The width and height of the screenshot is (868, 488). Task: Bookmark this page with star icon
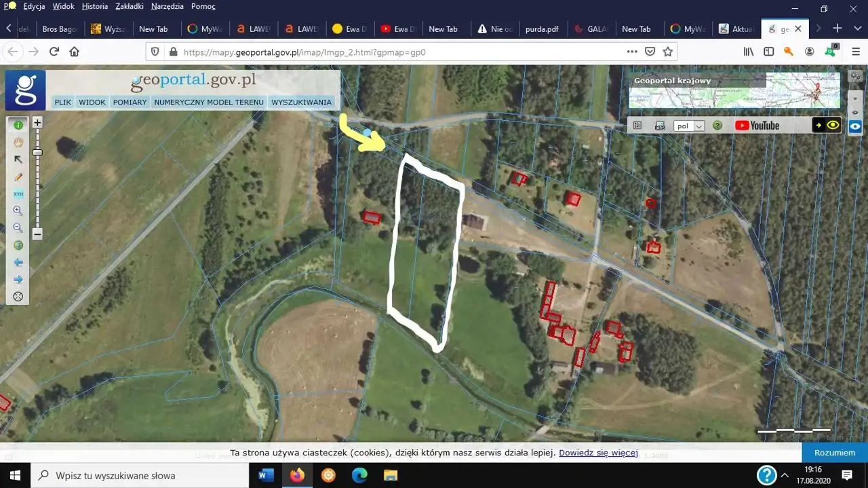click(668, 52)
